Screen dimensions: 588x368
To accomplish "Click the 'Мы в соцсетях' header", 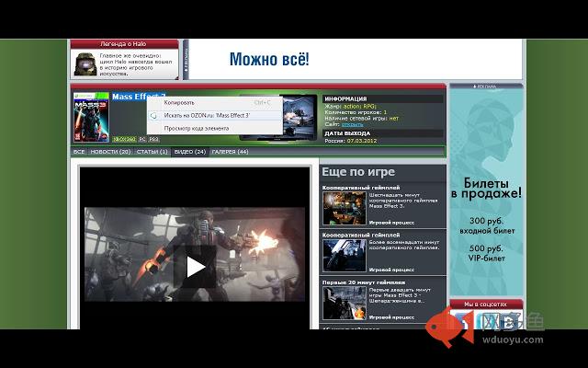I will 486,305.
